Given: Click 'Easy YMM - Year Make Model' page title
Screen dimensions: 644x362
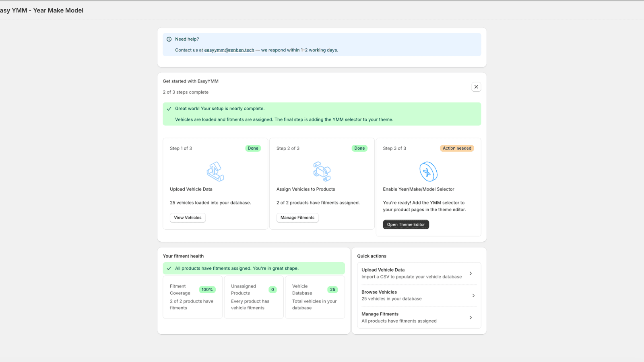Looking at the screenshot, I should coord(41,10).
